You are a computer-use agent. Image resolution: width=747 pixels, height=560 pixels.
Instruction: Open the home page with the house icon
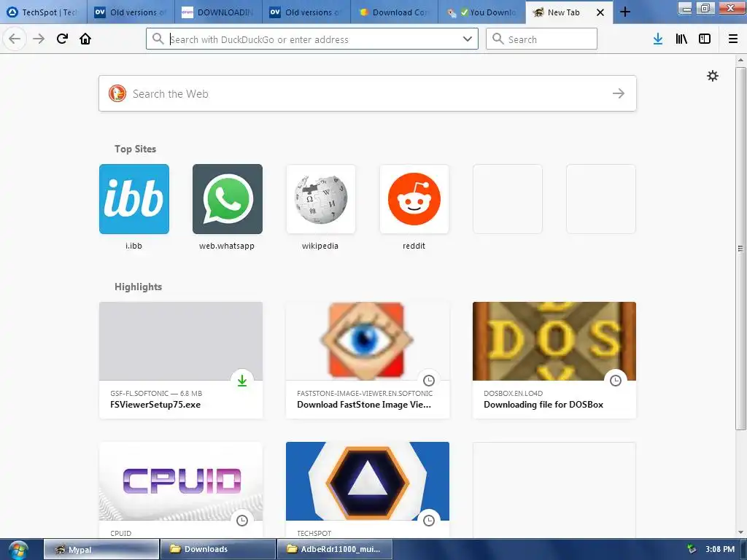(85, 39)
